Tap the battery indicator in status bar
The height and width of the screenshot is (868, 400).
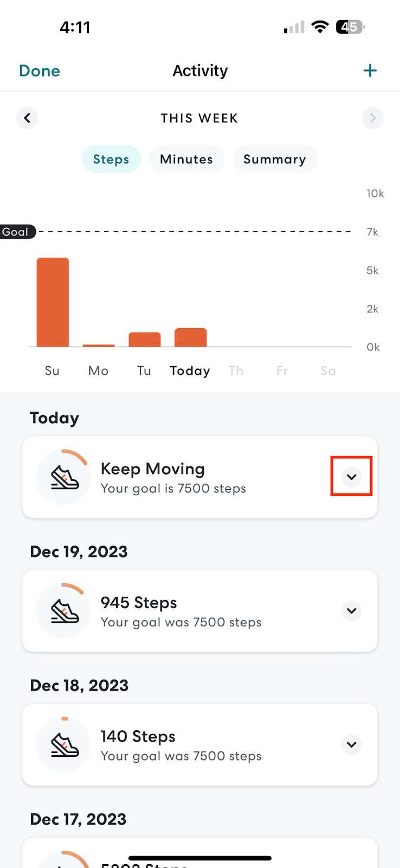tap(350, 27)
